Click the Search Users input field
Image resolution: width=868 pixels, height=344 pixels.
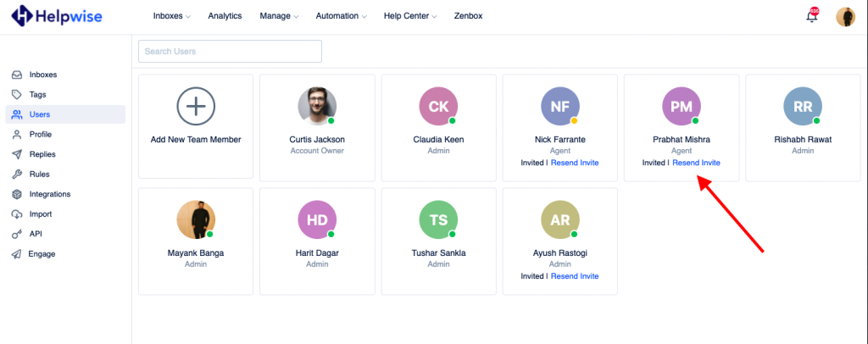tap(230, 52)
